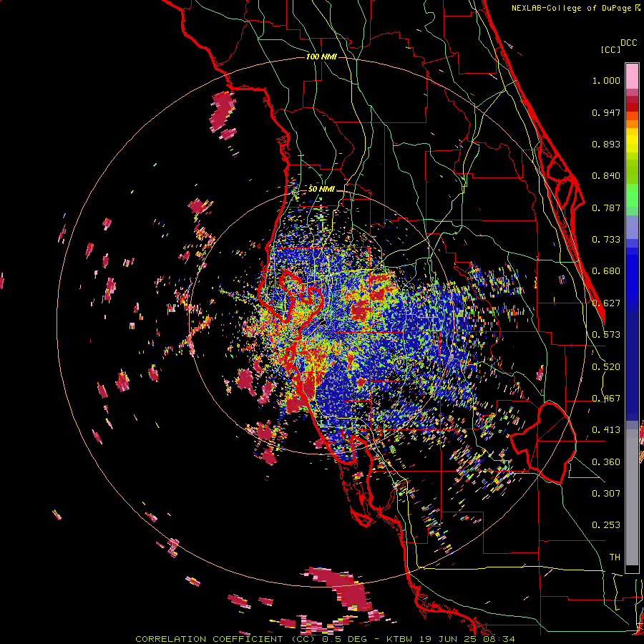Click the 0.947 scale value
This screenshot has width=644, height=644.
click(x=606, y=112)
